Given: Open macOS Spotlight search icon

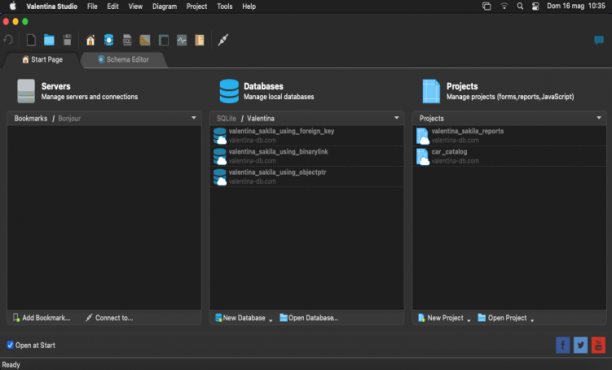Looking at the screenshot, I should [x=520, y=6].
